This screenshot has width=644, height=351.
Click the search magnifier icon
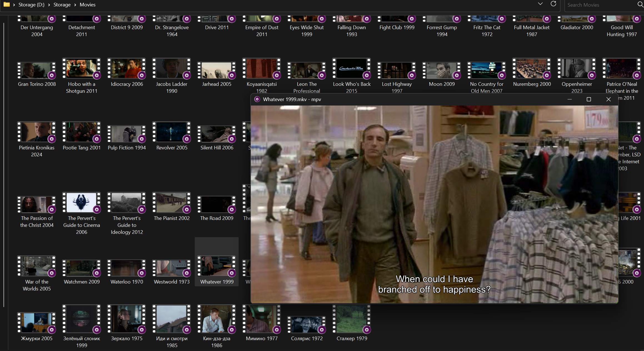(640, 4)
